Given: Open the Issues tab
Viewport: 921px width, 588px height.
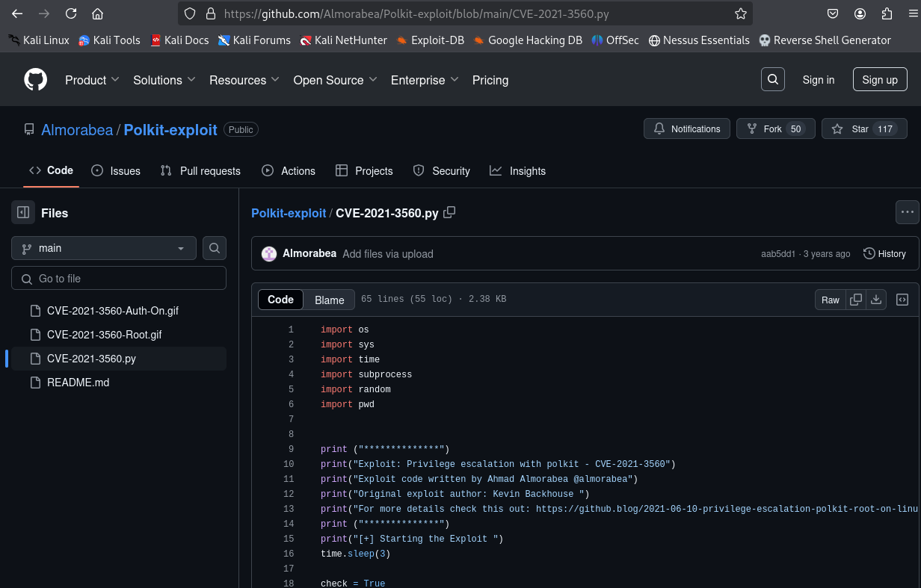Looking at the screenshot, I should (x=116, y=171).
